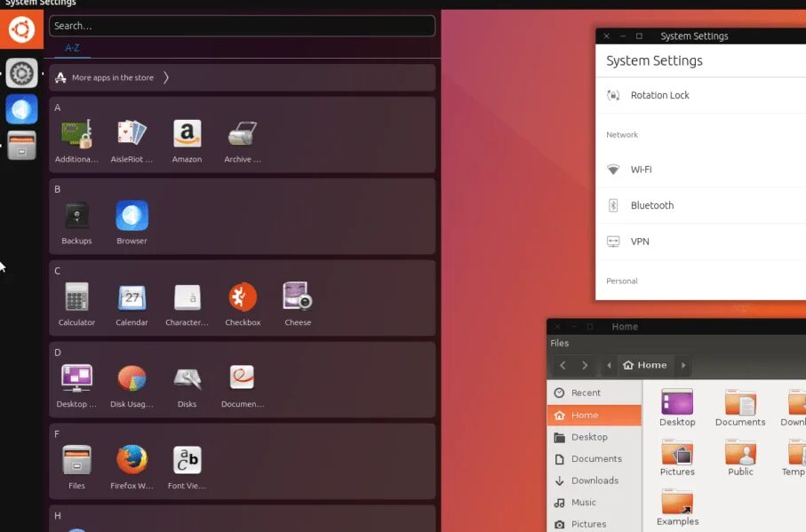The height and width of the screenshot is (532, 806).
Task: Open the Ubuntu dash launcher button
Action: 21,29
